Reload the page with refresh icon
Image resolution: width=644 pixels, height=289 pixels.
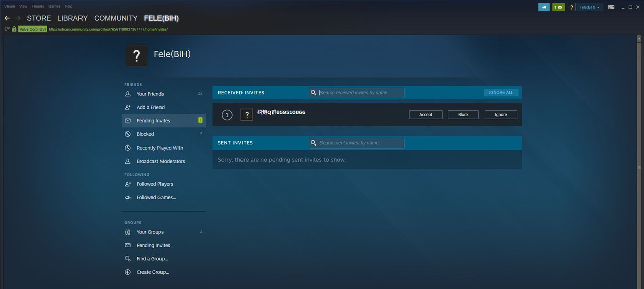pos(7,29)
